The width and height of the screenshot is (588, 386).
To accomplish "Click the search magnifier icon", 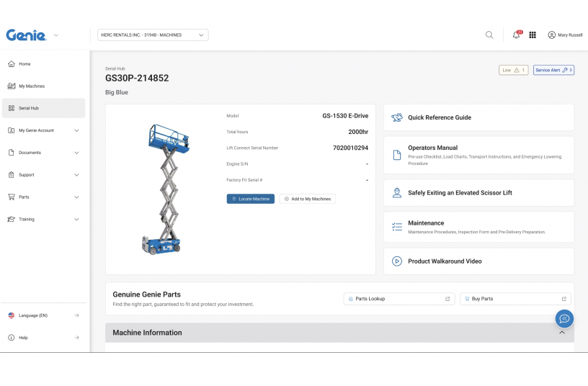I will (489, 35).
